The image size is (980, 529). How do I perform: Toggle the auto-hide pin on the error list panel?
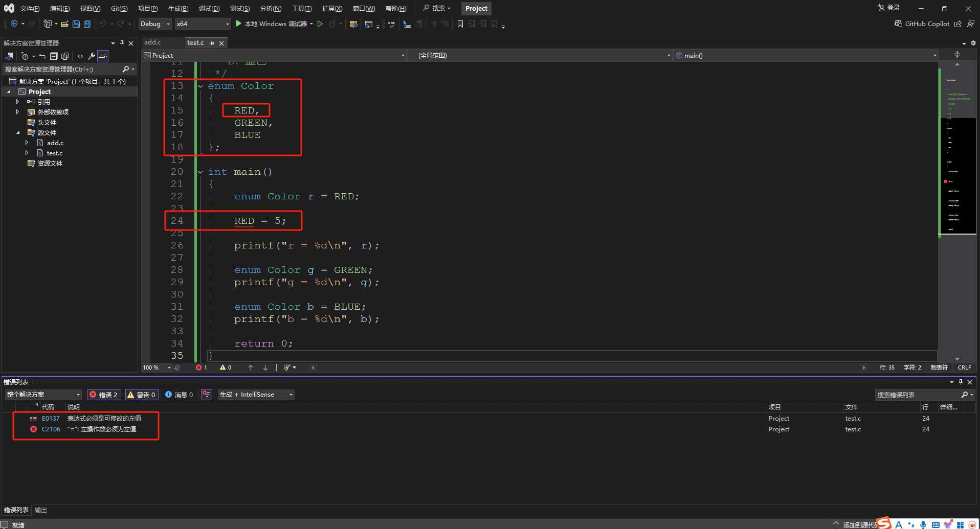pos(961,382)
